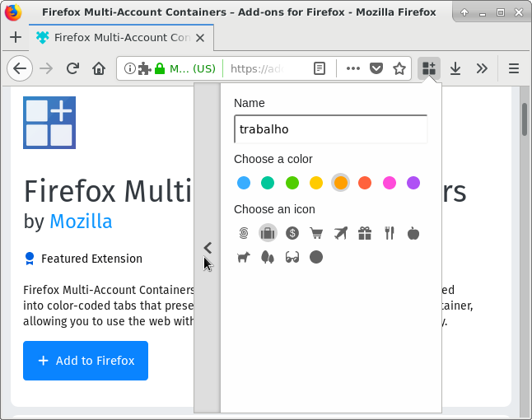Open the Mozilla author link
532x420 pixels.
click(x=81, y=222)
